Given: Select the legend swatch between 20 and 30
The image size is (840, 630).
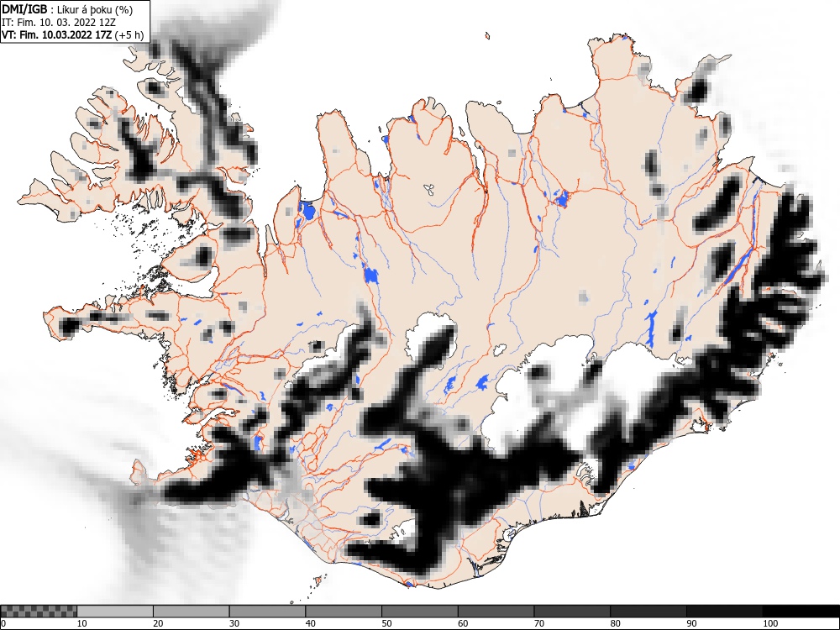Looking at the screenshot, I should tap(192, 612).
